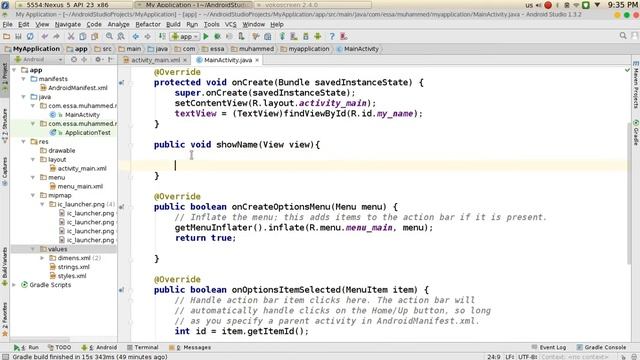Click the muhammed breadcrumb folder

[x=252, y=49]
